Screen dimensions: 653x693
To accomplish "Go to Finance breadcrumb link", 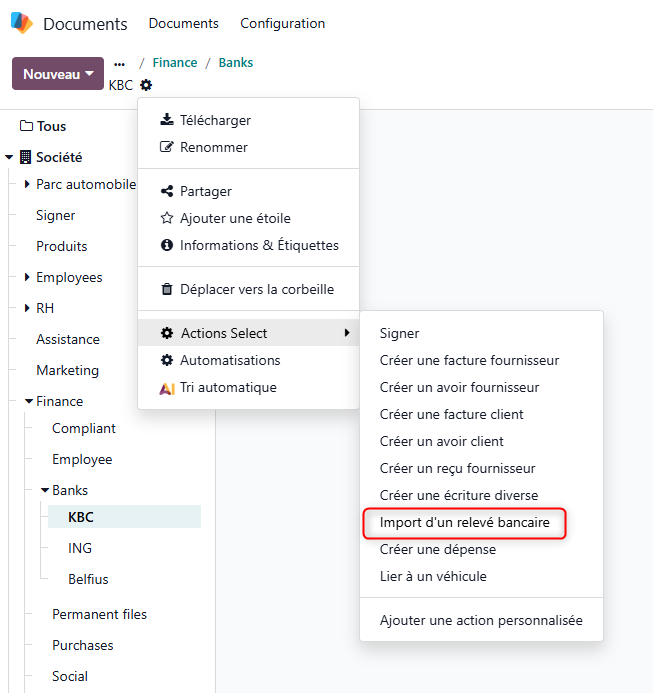I will (175, 62).
